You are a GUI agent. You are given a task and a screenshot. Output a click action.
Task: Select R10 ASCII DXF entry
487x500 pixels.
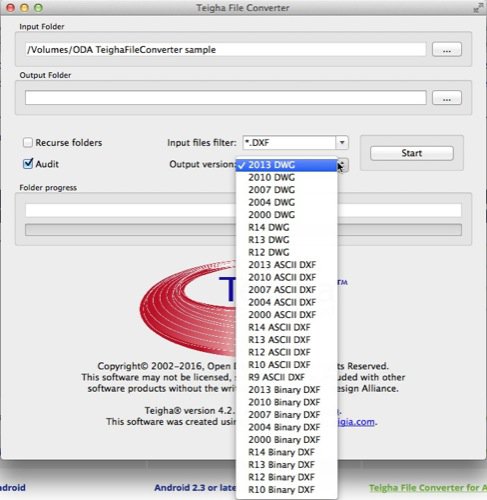(x=287, y=365)
